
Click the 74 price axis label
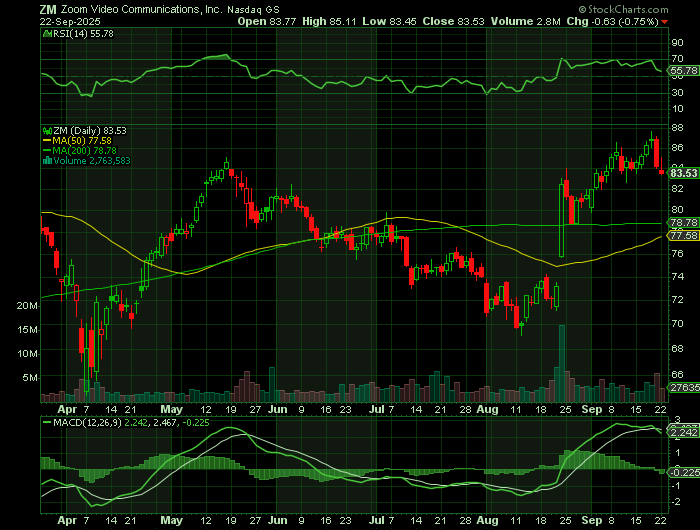[x=677, y=276]
